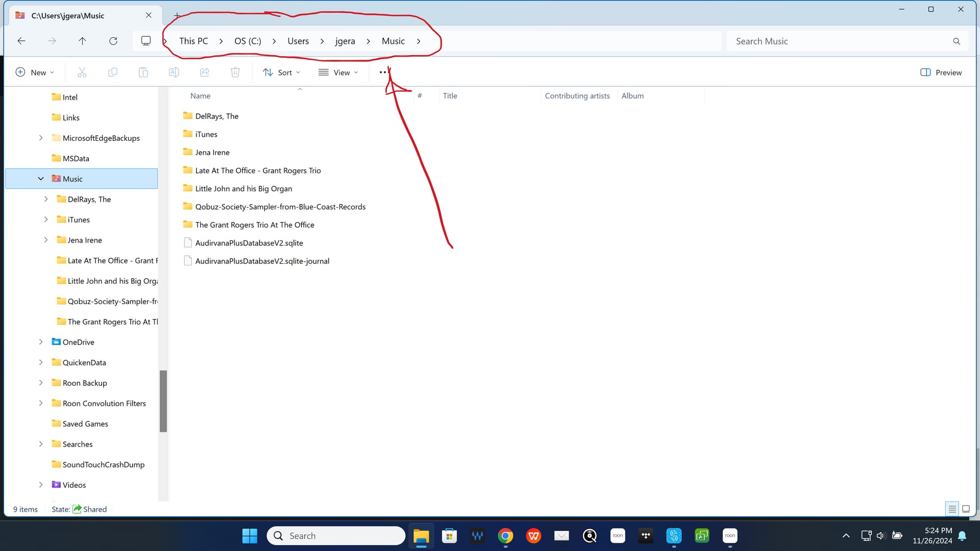The height and width of the screenshot is (551, 980).
Task: Click the PC monitor icon in address bar
Action: pos(146,41)
